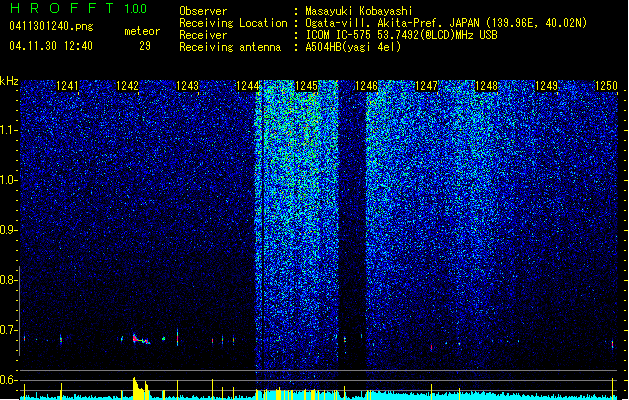Select the filename 0411301240.png
This screenshot has width=629, height=400.
(x=51, y=26)
